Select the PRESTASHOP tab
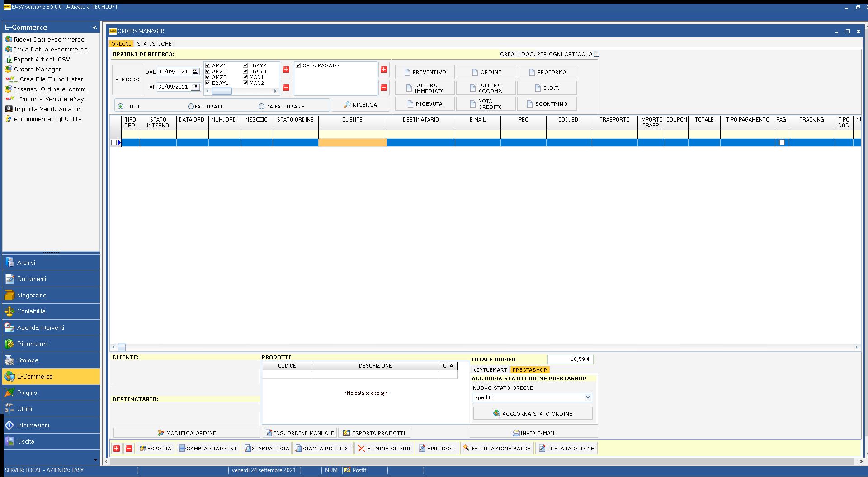Image resolution: width=868 pixels, height=477 pixels. pyautogui.click(x=530, y=370)
